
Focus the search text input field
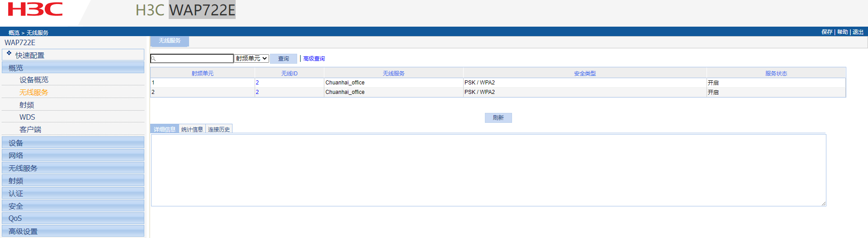[x=192, y=59]
